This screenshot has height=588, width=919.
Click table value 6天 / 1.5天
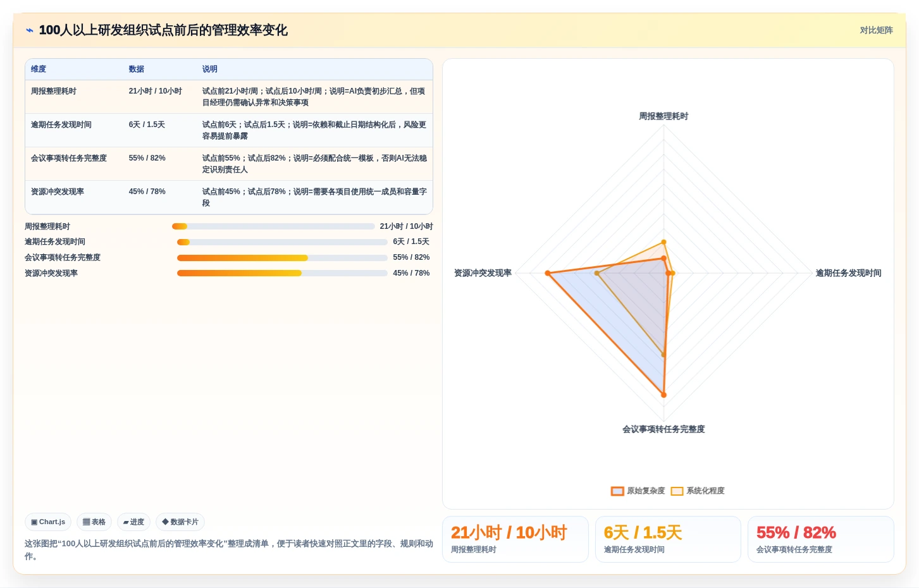[147, 125]
